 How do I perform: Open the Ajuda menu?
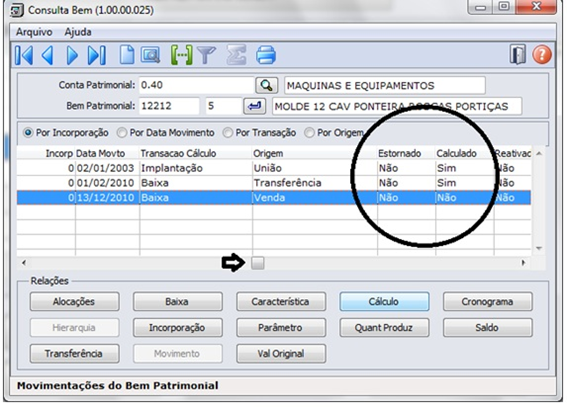78,32
